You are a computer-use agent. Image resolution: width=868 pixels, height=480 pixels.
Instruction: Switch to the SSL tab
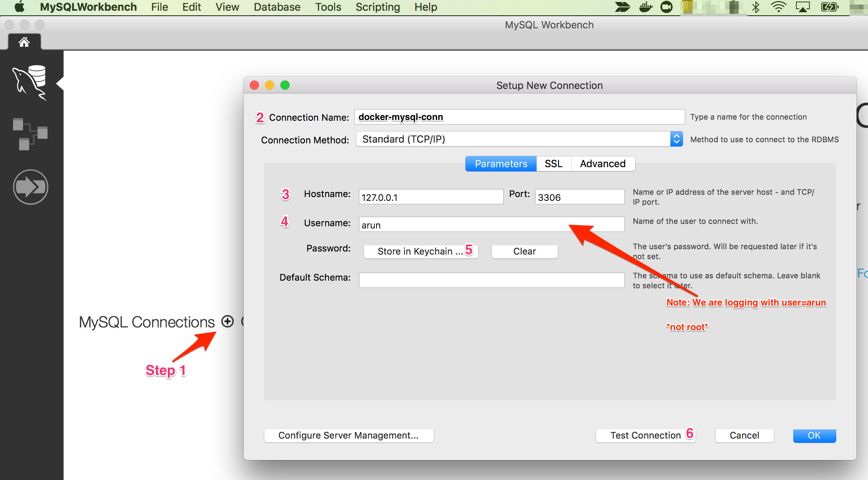553,164
